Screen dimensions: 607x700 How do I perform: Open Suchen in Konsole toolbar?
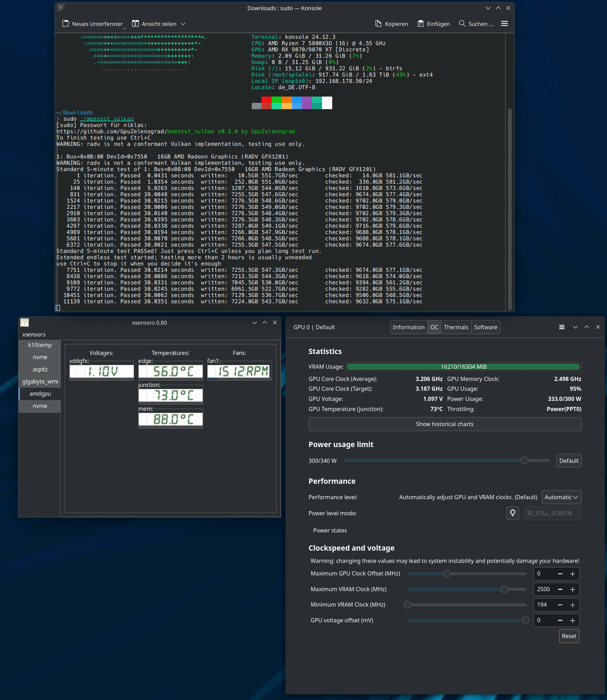click(476, 24)
